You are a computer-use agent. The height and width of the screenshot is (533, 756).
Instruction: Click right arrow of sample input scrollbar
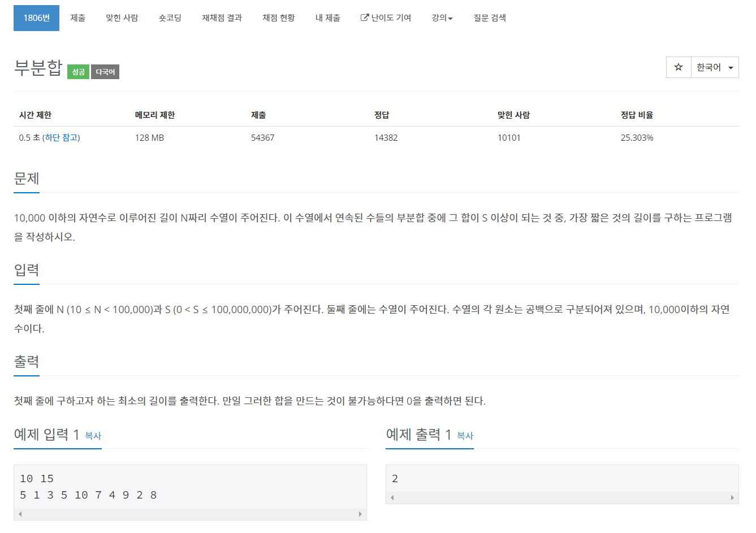360,514
